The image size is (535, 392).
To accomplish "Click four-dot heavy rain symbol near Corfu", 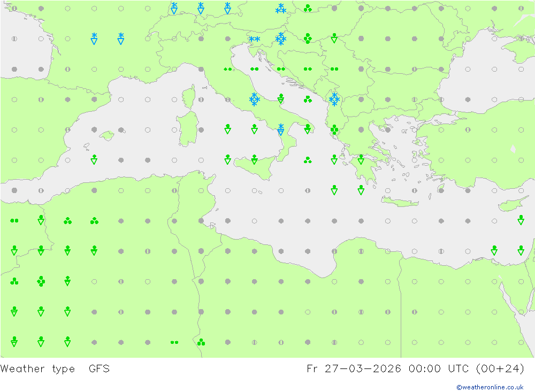I will click(334, 129).
